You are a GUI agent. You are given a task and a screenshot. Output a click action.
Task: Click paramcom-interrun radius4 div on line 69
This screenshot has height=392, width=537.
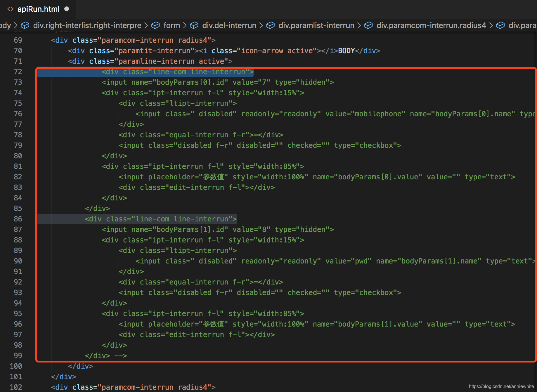[133, 40]
